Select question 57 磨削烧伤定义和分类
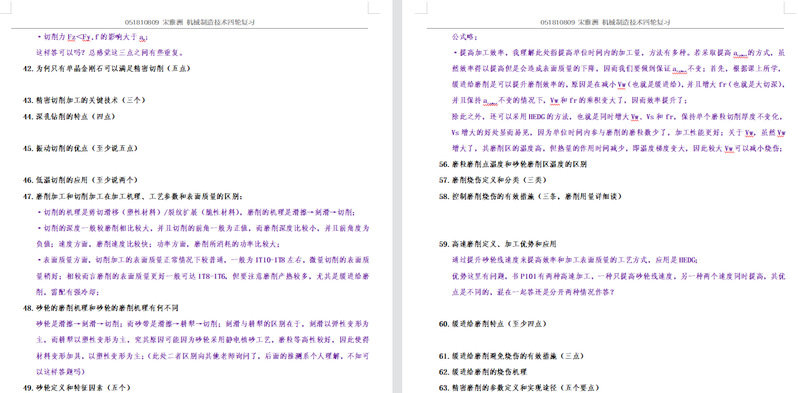Image resolution: width=798 pixels, height=393 pixels. pos(492,180)
